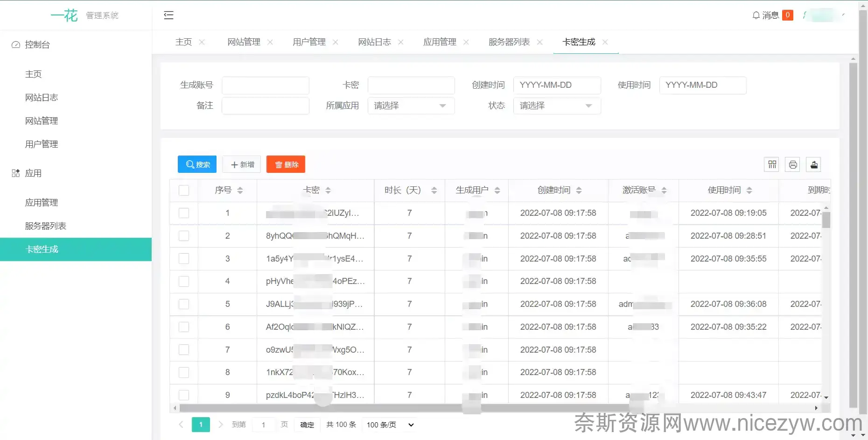The width and height of the screenshot is (868, 440).
Task: Open the column filter grid icon
Action: click(772, 164)
